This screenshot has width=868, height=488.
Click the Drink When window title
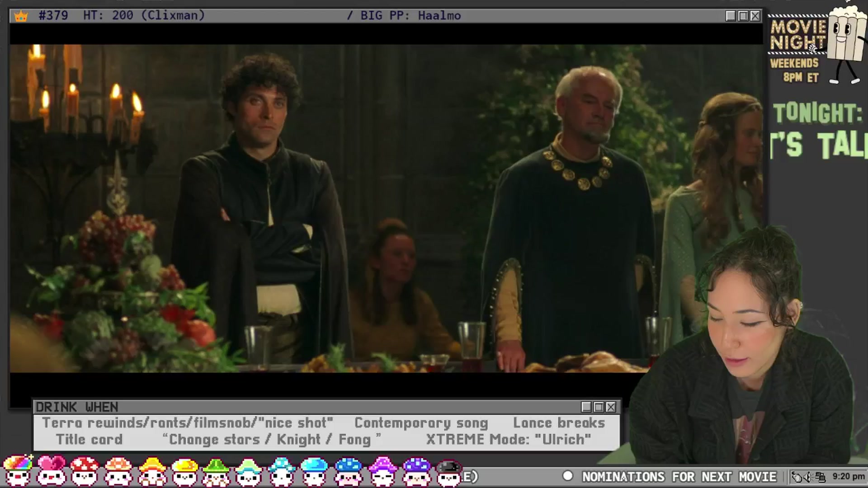(77, 407)
